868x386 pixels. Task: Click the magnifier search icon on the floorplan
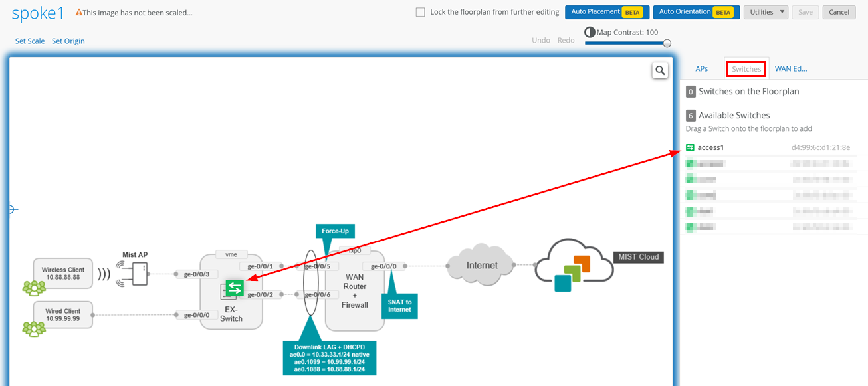point(660,70)
